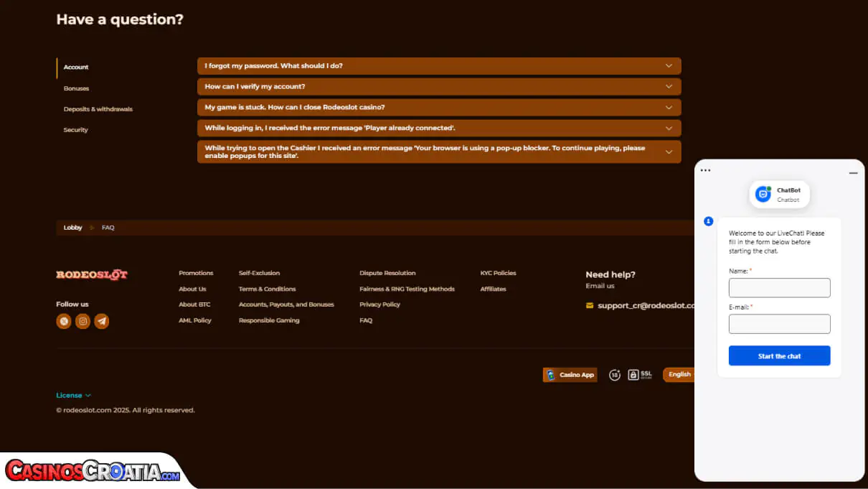Click the 18+ age restriction icon

pos(614,375)
